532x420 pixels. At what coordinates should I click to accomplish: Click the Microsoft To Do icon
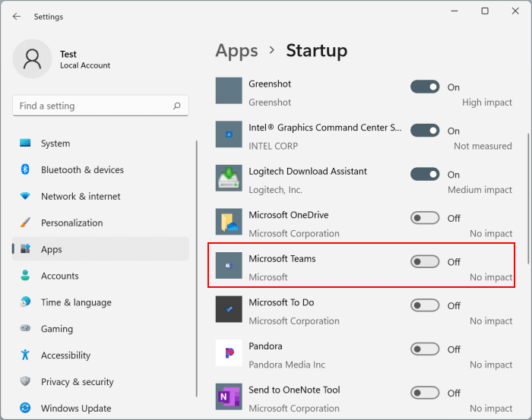[229, 309]
